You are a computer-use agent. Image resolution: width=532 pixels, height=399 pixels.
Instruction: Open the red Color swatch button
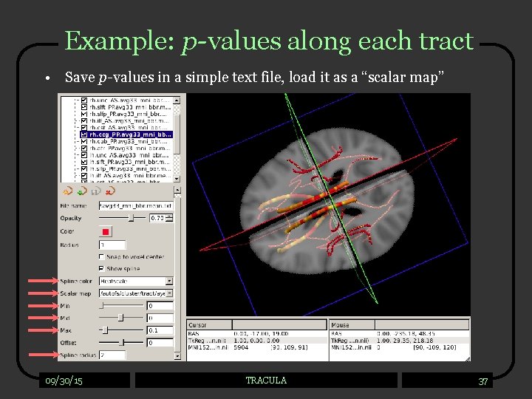coord(106,232)
